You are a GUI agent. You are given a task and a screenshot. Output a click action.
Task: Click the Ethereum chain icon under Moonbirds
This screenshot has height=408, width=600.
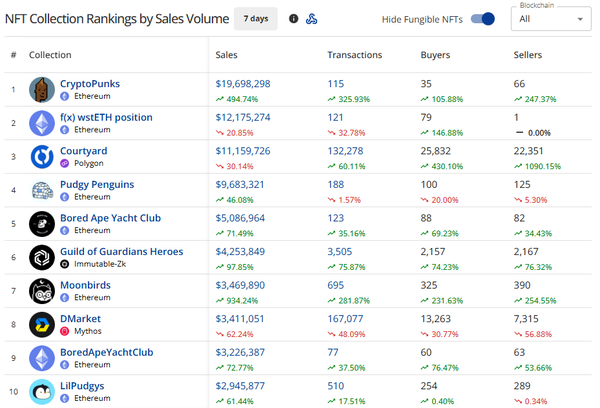[x=65, y=297]
